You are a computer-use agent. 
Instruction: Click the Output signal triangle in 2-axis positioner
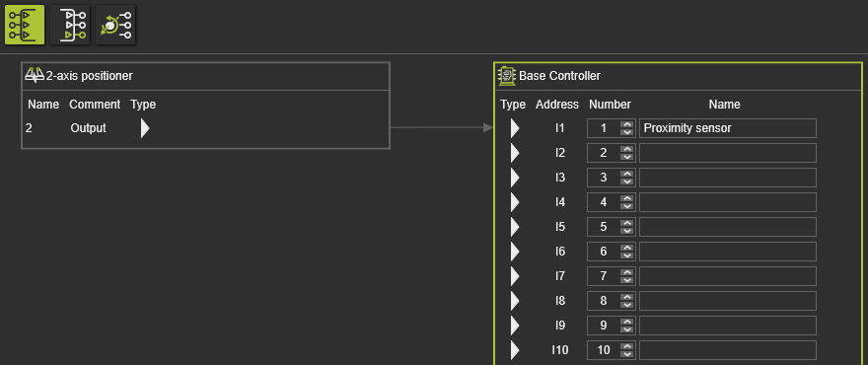[145, 128]
